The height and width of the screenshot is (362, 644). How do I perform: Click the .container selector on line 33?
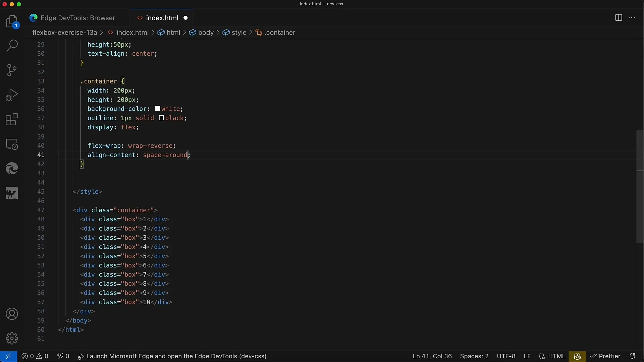pyautogui.click(x=99, y=81)
